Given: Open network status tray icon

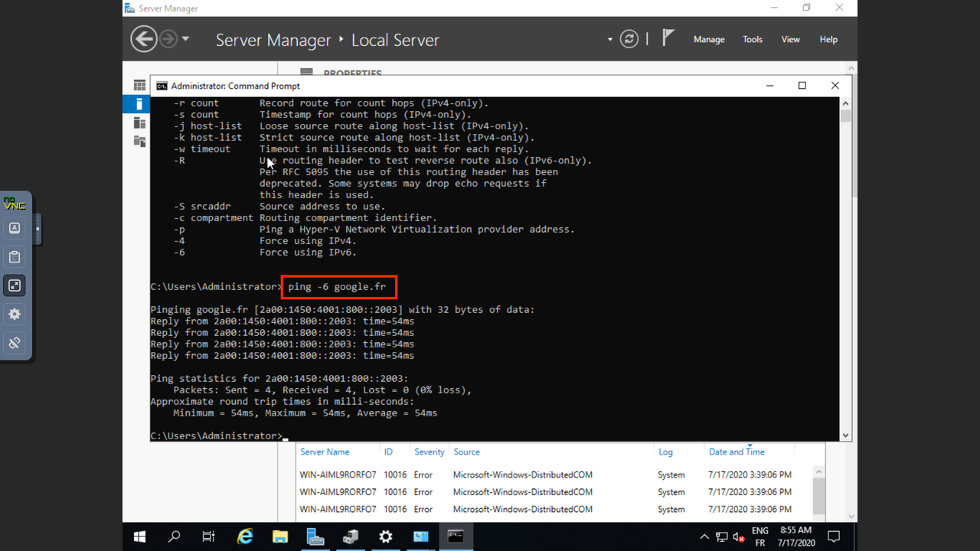Looking at the screenshot, I should tap(721, 537).
